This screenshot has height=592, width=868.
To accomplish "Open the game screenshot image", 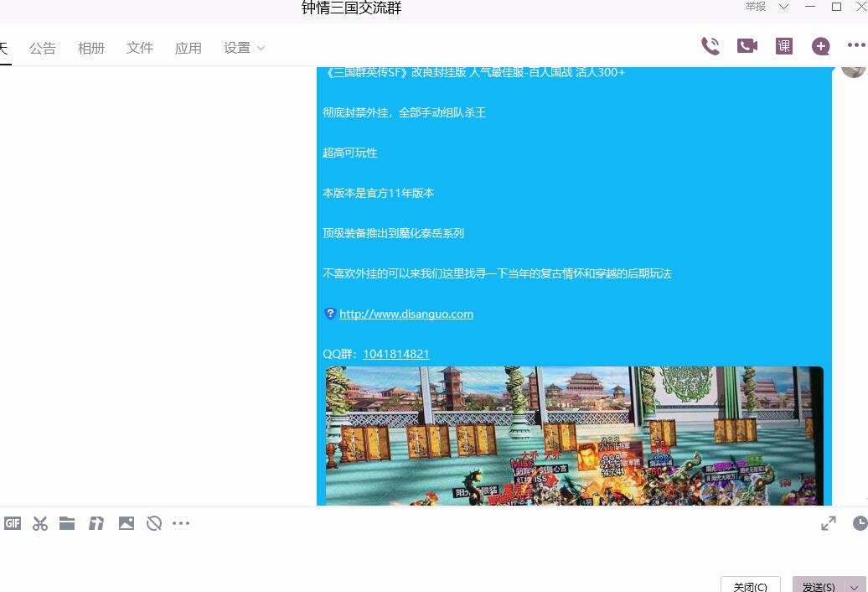I will click(574, 436).
